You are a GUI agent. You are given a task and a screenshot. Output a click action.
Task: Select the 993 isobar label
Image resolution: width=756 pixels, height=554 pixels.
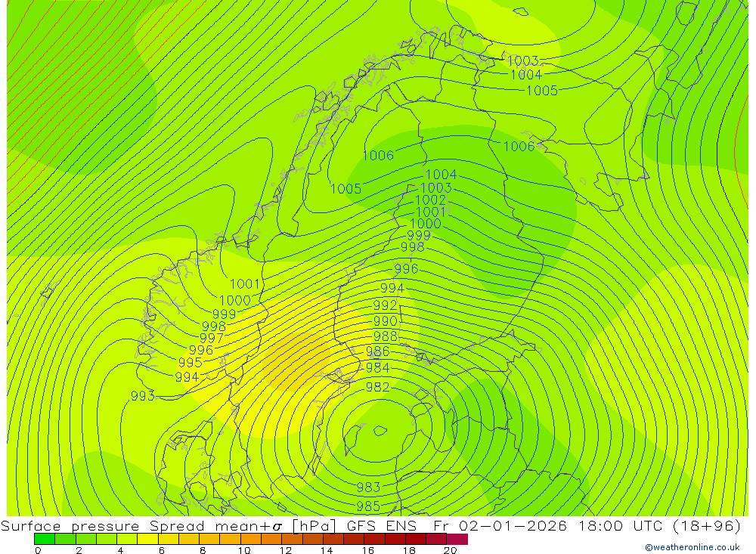pyautogui.click(x=143, y=396)
